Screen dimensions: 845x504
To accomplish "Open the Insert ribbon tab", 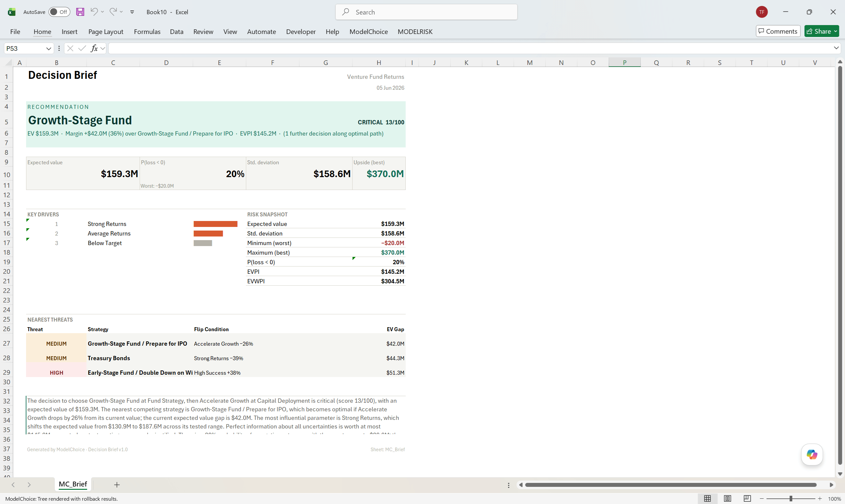I will pyautogui.click(x=69, y=32).
